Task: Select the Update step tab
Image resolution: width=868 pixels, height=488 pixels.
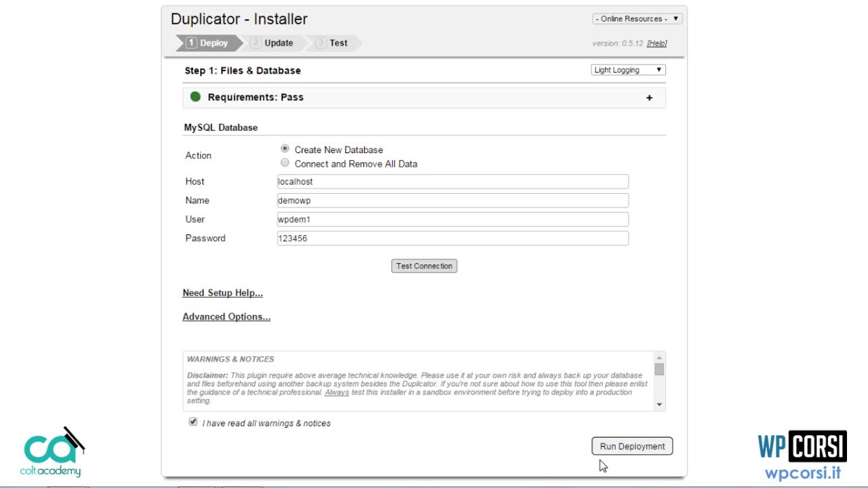Action: (x=275, y=43)
